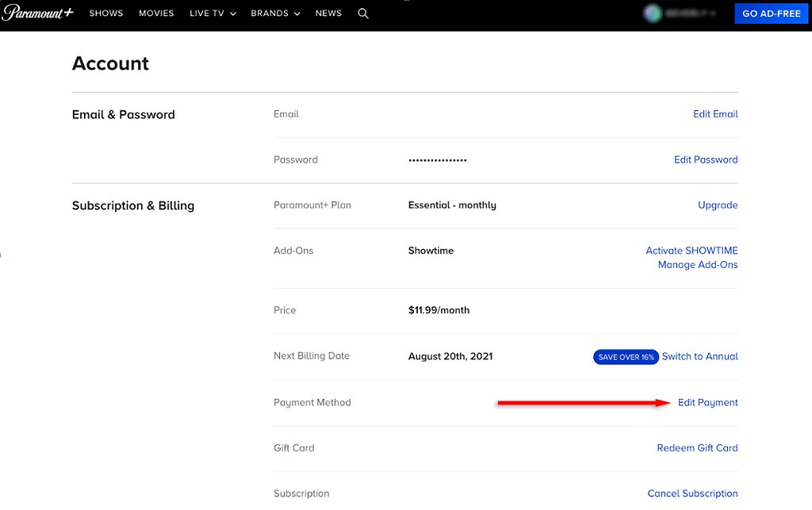Click the profile avatar icon
This screenshot has height=510, width=812.
click(653, 13)
